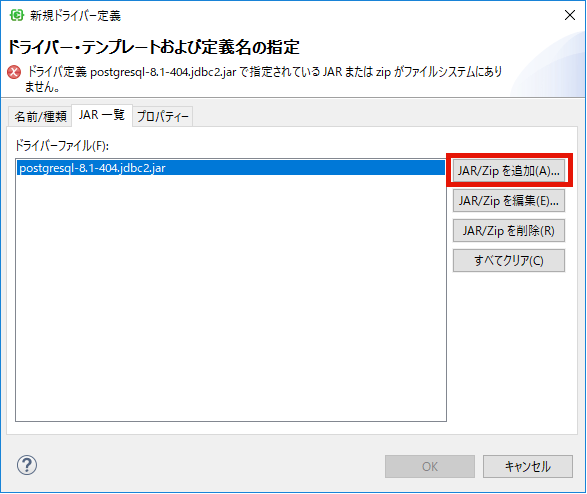Click the JAR/Zip を削除(R) button
Screen dimensions: 587x494
tap(509, 231)
